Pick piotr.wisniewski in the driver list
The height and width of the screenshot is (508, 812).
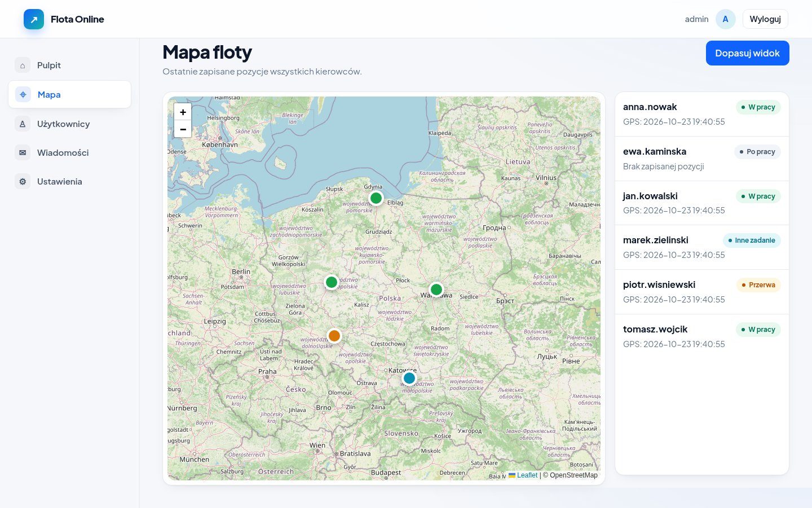[702, 292]
